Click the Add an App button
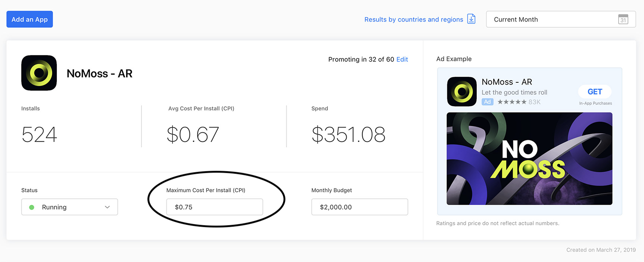 tap(29, 19)
